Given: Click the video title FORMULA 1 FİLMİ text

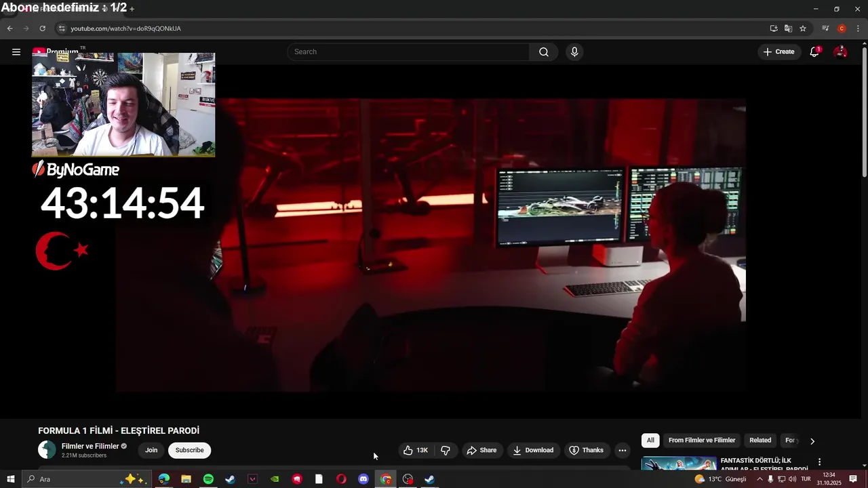Looking at the screenshot, I should click(119, 430).
